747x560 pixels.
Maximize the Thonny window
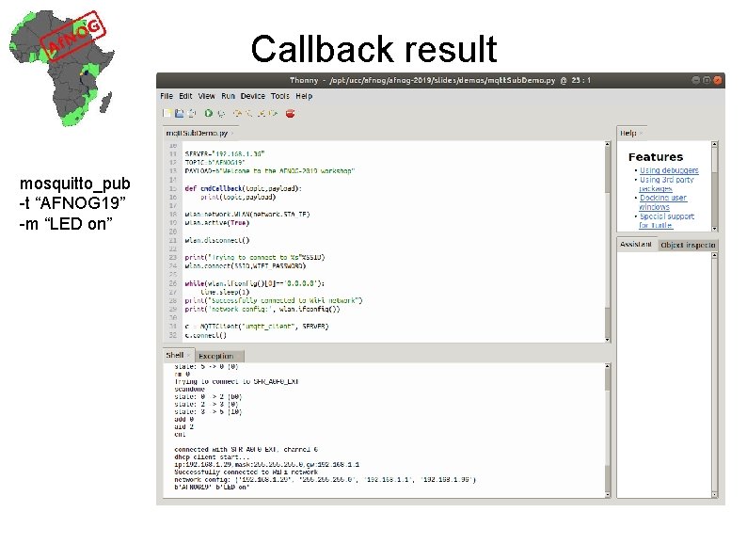point(707,80)
